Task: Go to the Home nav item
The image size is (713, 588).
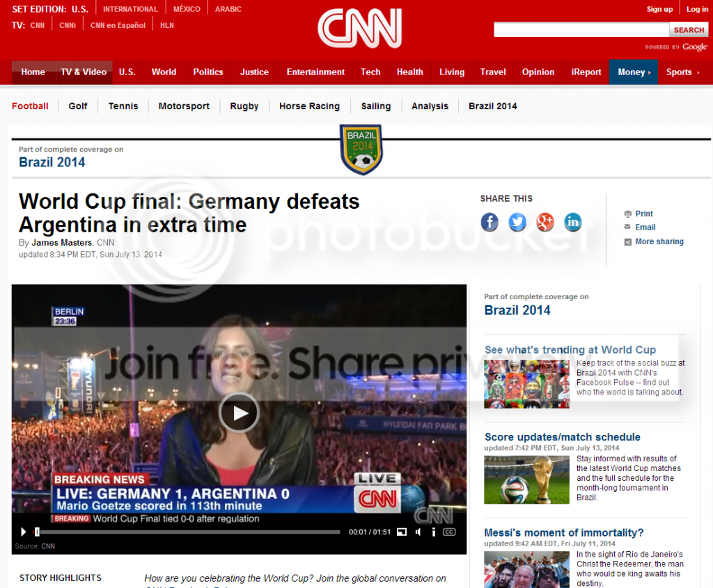Action: (x=33, y=72)
